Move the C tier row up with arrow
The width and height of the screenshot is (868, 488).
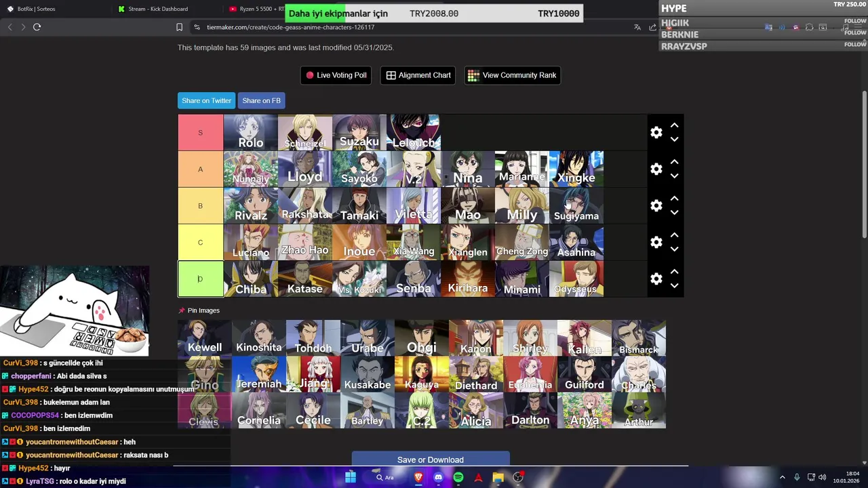[674, 236]
